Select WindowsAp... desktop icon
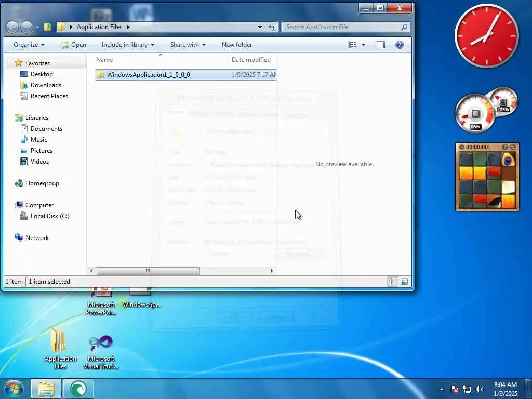This screenshot has width=532, height=399. pyautogui.click(x=141, y=299)
